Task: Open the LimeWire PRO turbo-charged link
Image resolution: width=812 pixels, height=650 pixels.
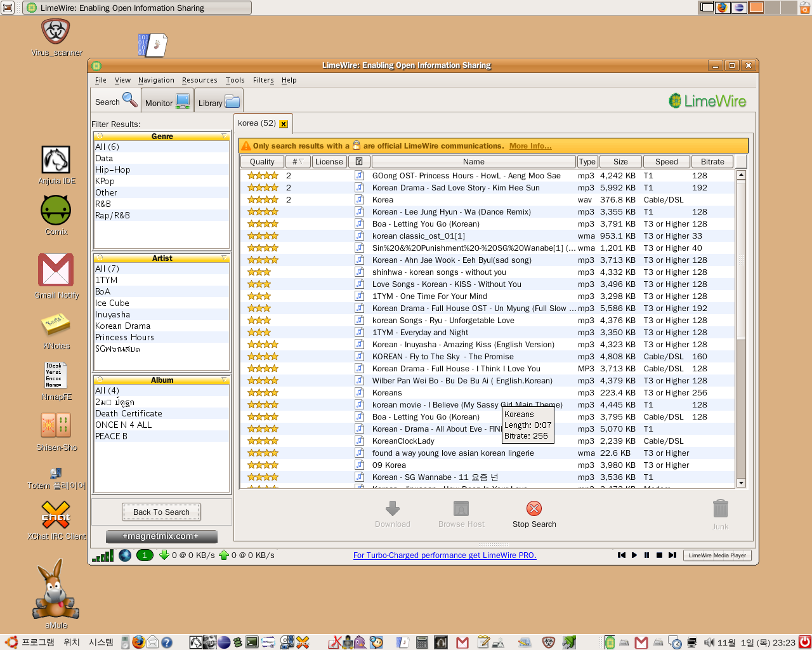Action: [445, 555]
